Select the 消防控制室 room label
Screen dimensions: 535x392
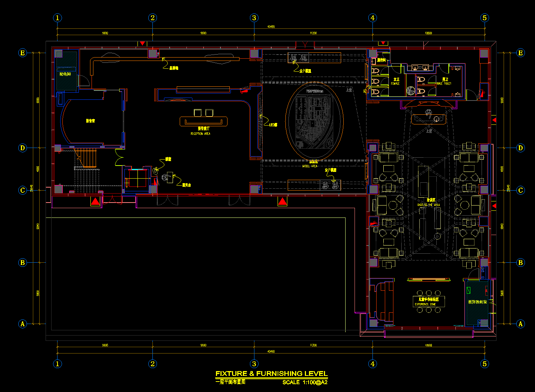tap(478, 302)
